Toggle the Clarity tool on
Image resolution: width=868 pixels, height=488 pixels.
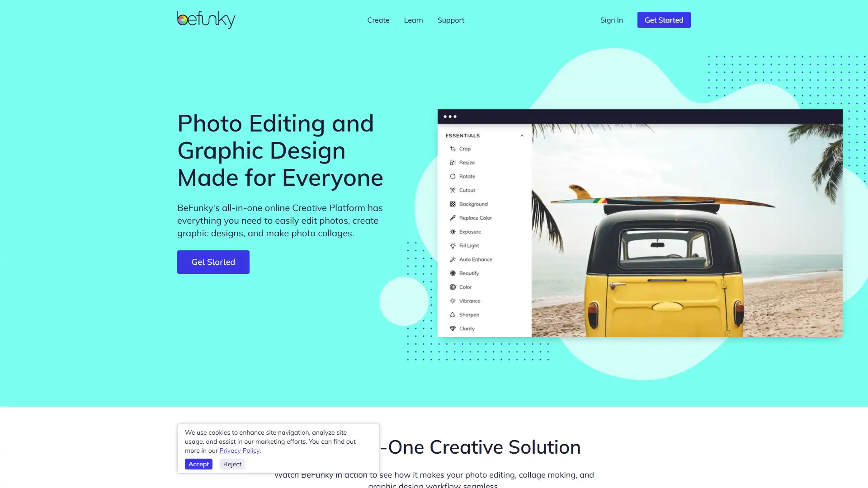tap(467, 328)
